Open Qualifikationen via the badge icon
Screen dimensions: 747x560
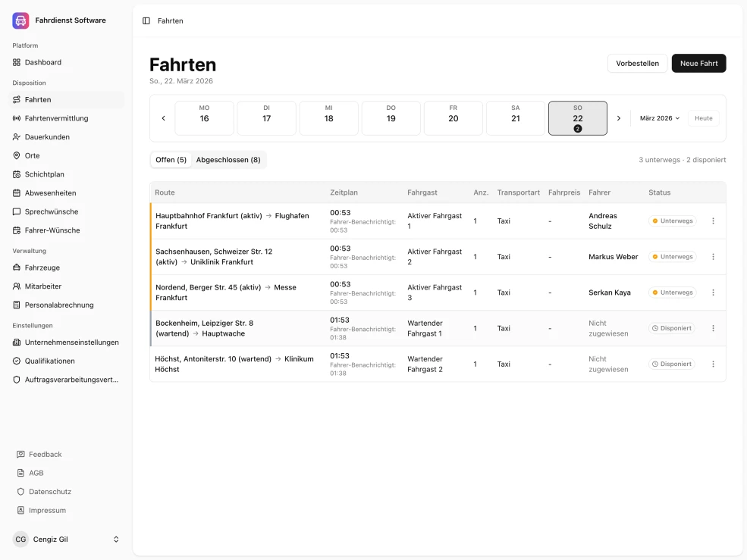[x=15, y=361]
